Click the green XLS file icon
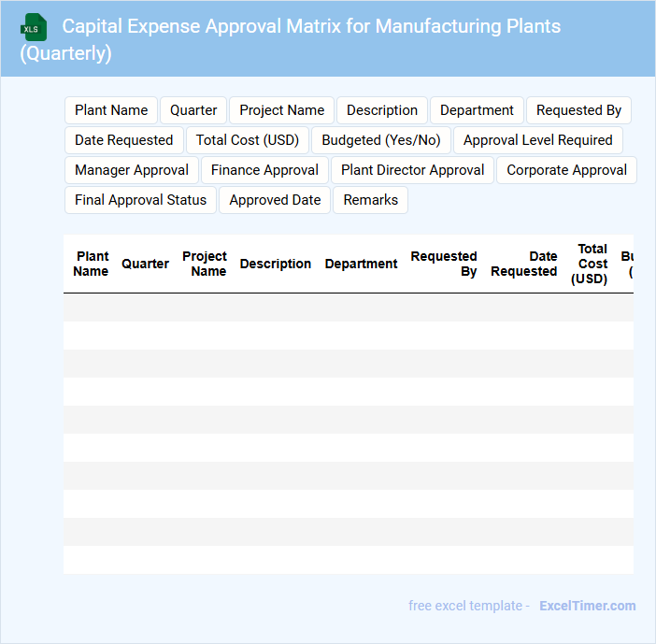The height and width of the screenshot is (644, 656). coord(35,28)
